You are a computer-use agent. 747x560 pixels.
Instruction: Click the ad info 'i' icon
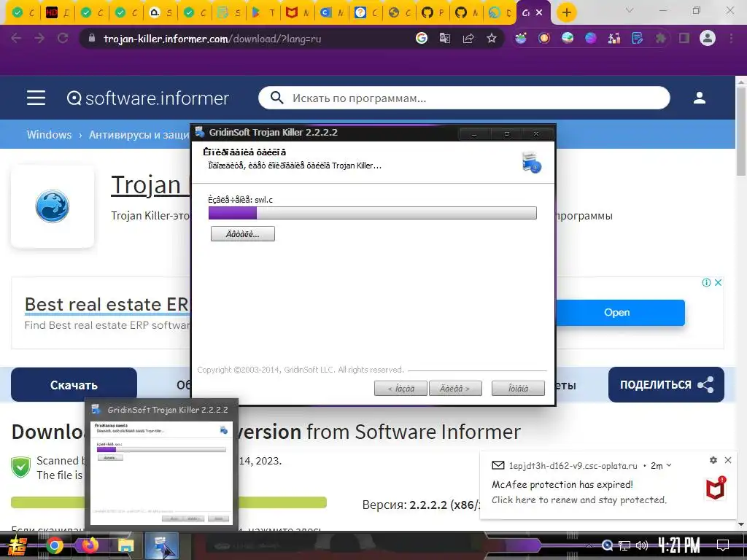pyautogui.click(x=706, y=282)
